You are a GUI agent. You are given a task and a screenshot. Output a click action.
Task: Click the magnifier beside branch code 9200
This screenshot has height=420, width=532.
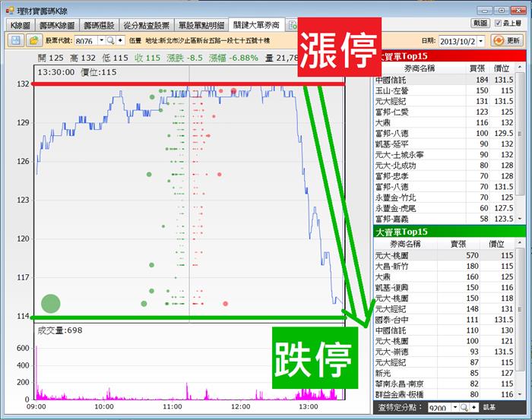[464, 407]
